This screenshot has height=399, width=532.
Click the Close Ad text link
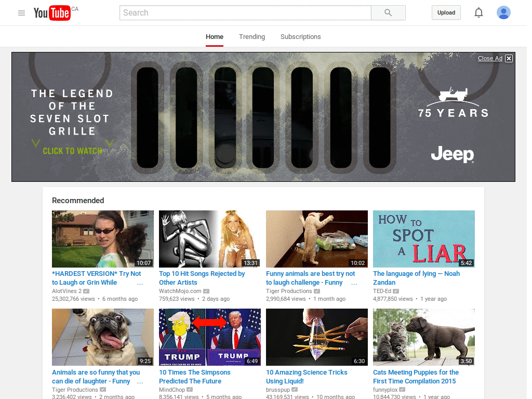(x=490, y=58)
